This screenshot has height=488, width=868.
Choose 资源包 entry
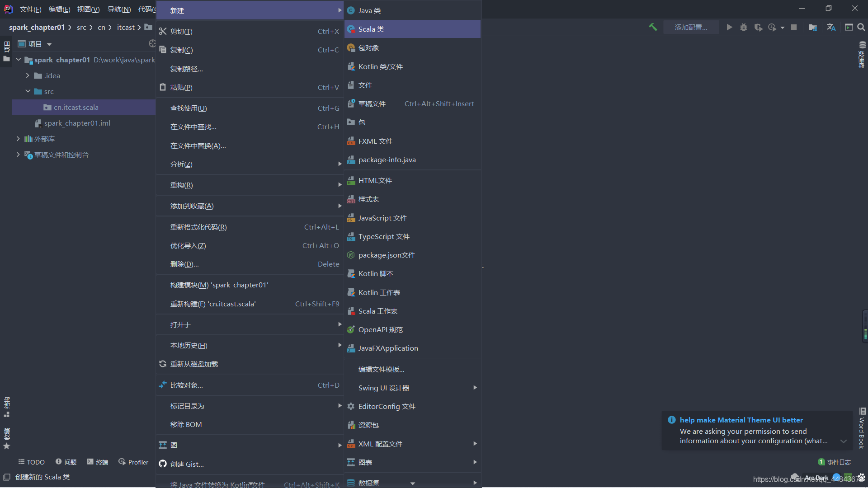click(412, 425)
